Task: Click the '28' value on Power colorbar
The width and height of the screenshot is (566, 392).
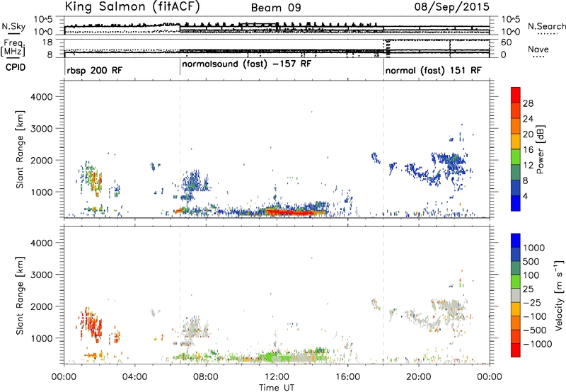Action: tap(528, 103)
